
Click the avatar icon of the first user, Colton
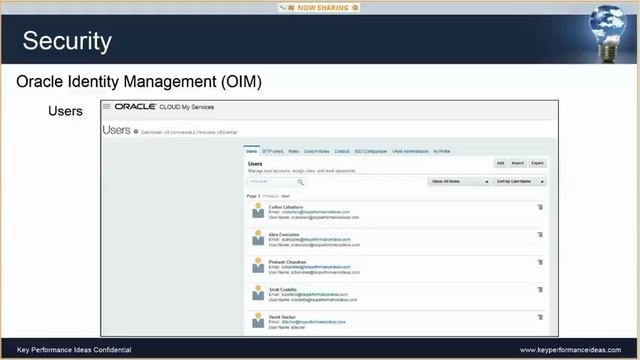tap(258, 211)
